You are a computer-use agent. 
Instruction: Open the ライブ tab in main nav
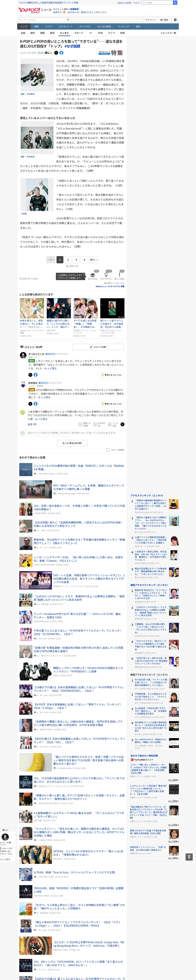pyautogui.click(x=49, y=27)
